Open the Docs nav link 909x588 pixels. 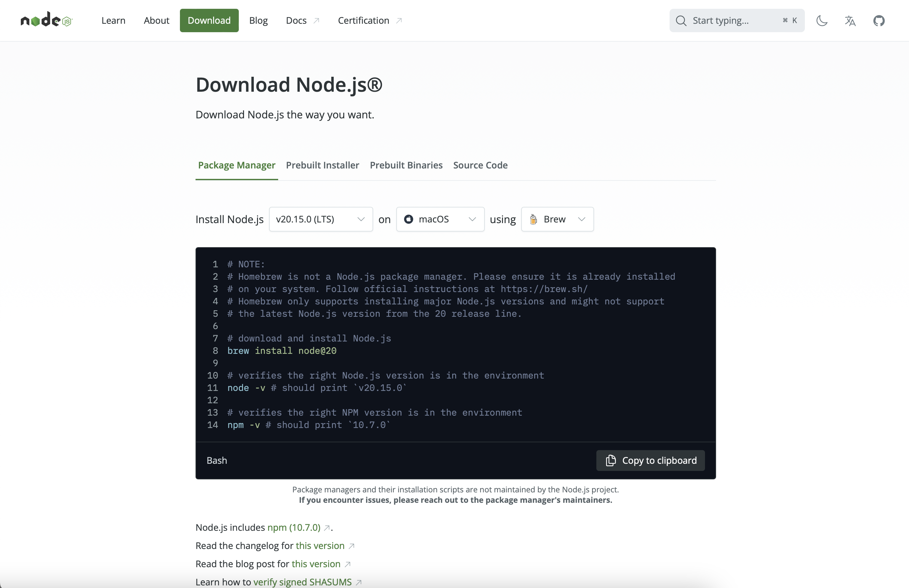(x=303, y=20)
